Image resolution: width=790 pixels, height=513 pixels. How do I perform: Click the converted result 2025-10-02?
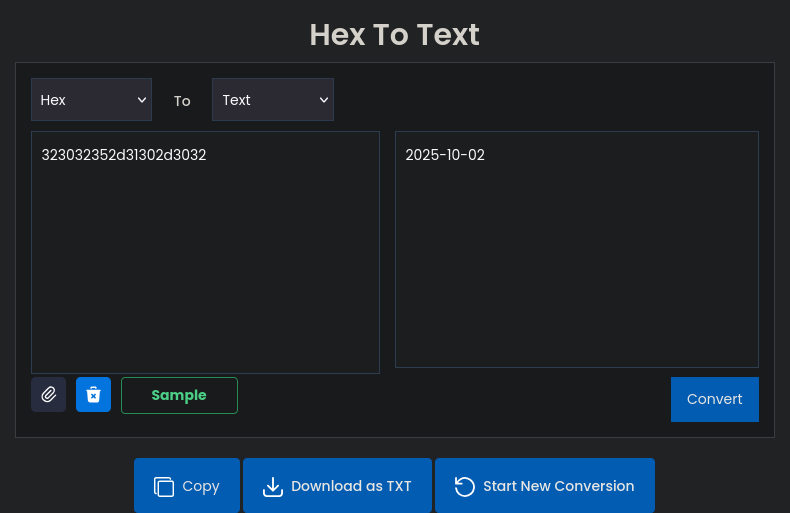point(445,155)
